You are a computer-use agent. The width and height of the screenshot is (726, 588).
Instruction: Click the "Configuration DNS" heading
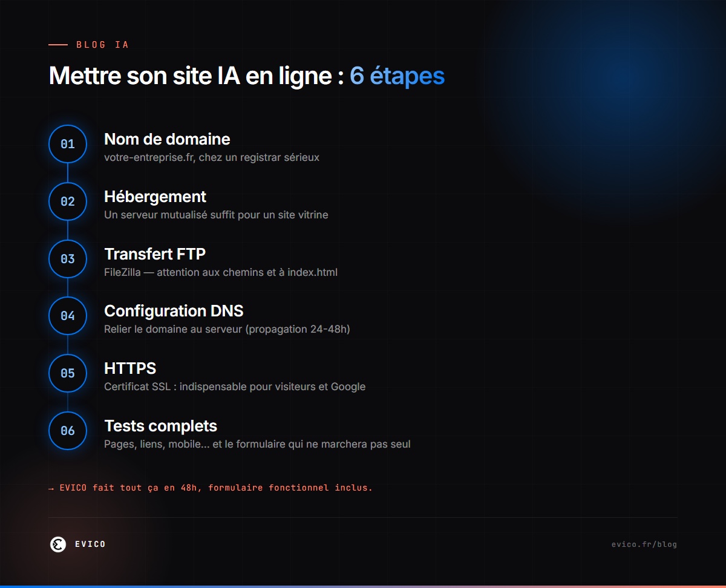tap(174, 311)
